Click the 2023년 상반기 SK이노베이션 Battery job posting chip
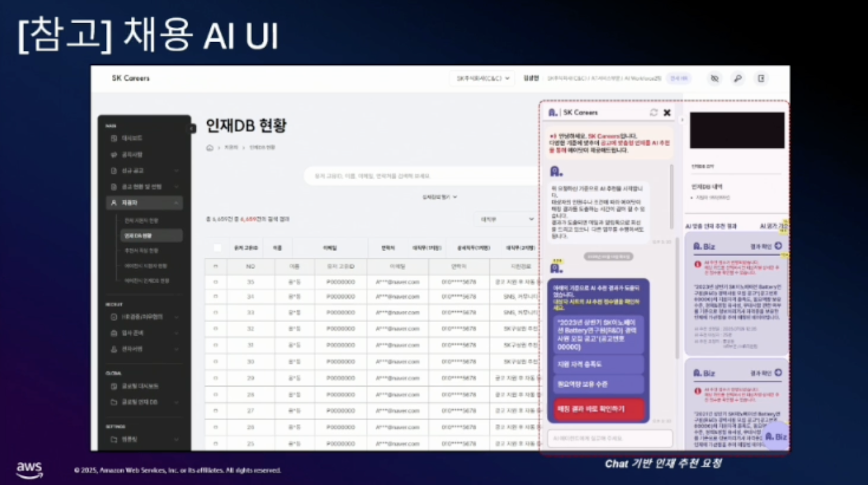 coord(598,334)
